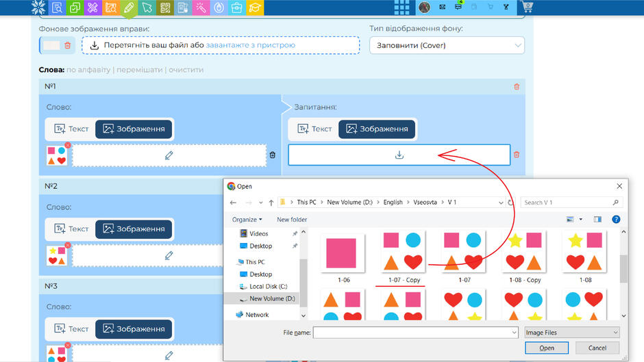Viewport: 644px width, 362px height.
Task: Open the shopping cart icon
Action: pos(527,7)
